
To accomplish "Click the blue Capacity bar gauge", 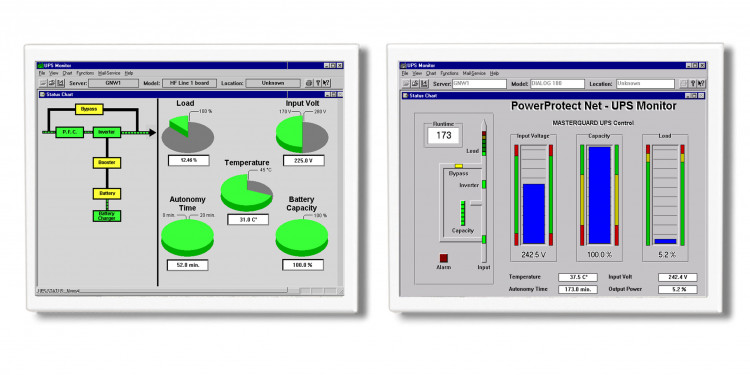I will click(599, 195).
